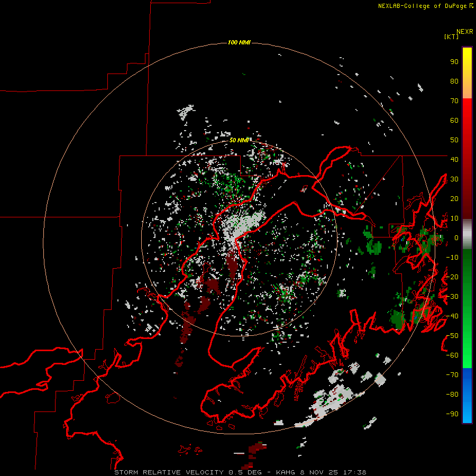Viewport: 476px width, 476px height.
Task: Click the positive 50 scale value
Action: coord(454,140)
